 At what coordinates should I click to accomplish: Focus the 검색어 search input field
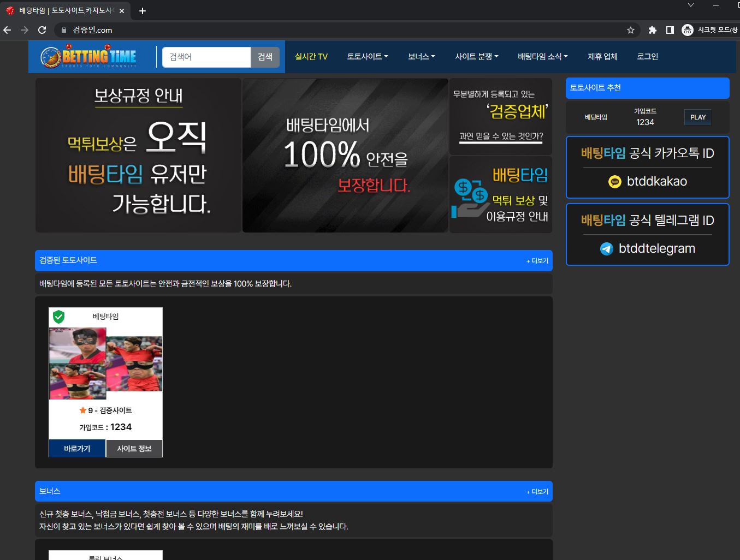[206, 57]
